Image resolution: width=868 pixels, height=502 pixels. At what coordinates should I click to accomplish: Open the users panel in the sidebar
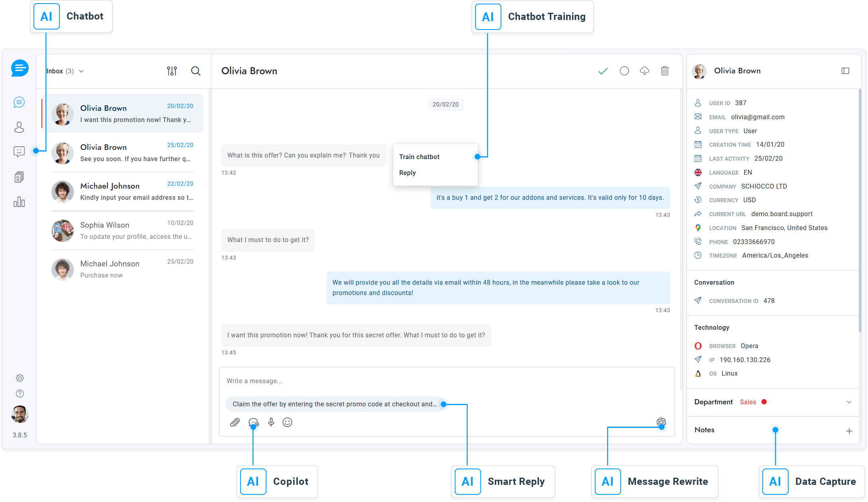click(19, 127)
